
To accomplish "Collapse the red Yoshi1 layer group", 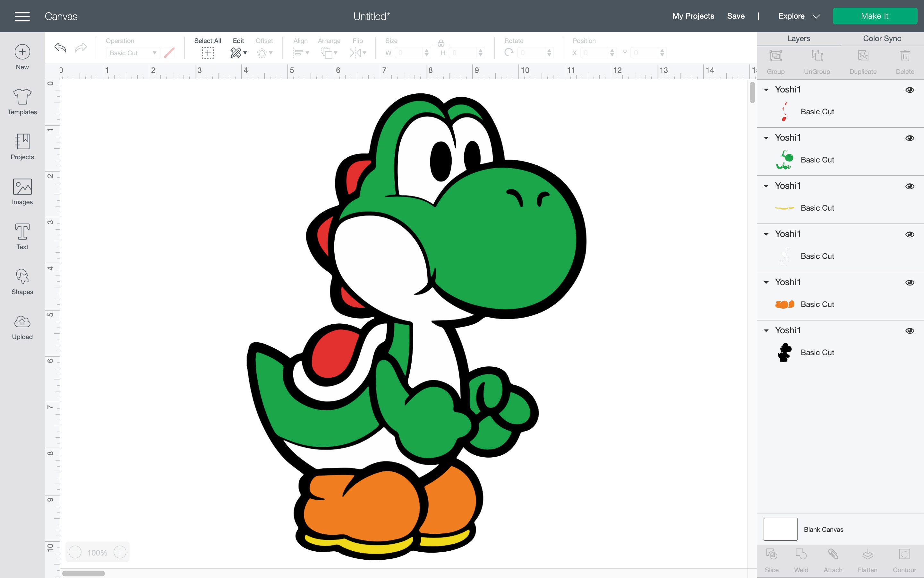I will (766, 90).
